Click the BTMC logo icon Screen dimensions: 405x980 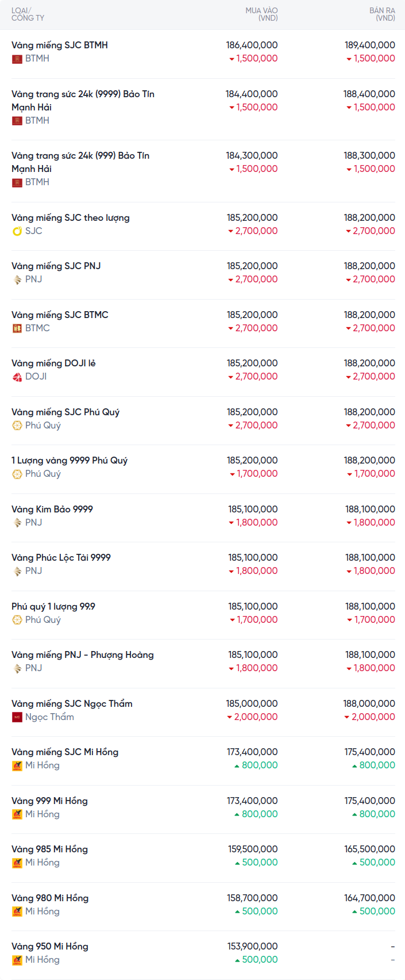tap(17, 328)
